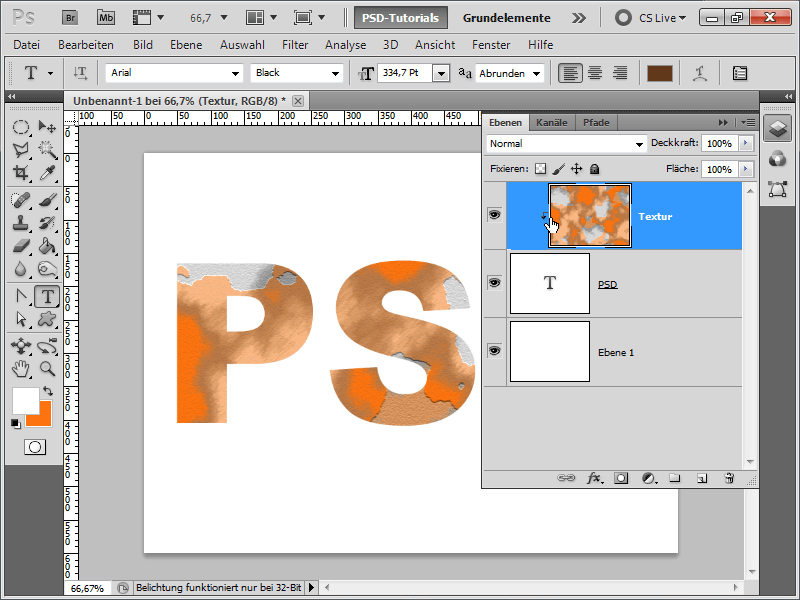Select the Clone Stamp tool
800x600 pixels.
pyautogui.click(x=21, y=222)
